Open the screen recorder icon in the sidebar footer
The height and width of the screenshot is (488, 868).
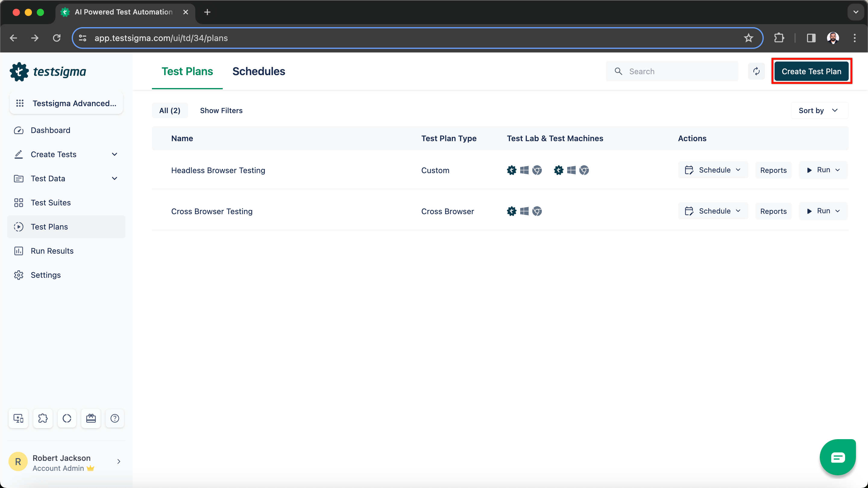(18, 418)
